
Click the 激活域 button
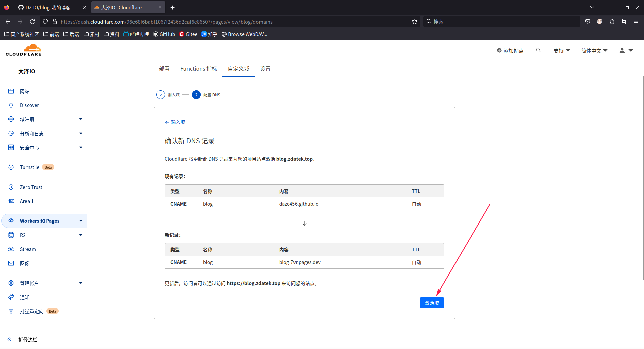[x=432, y=303]
